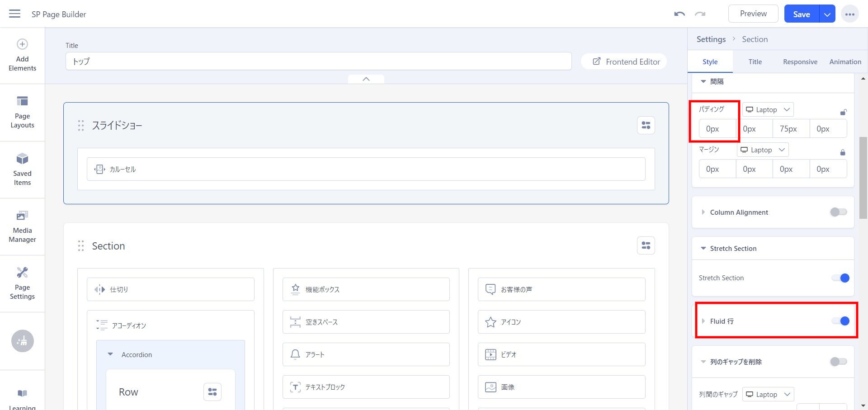Open the three-dots more options button
Viewport: 868px width, 410px height.
tap(849, 14)
